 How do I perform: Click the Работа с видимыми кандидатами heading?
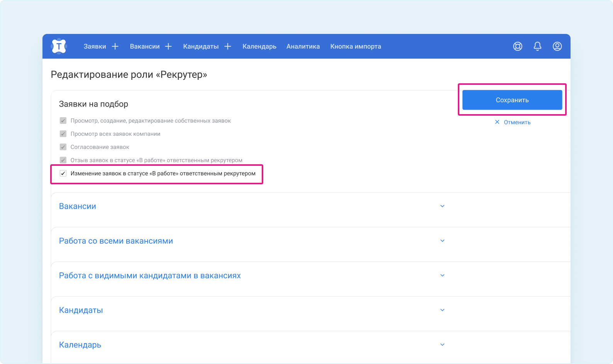tap(150, 276)
